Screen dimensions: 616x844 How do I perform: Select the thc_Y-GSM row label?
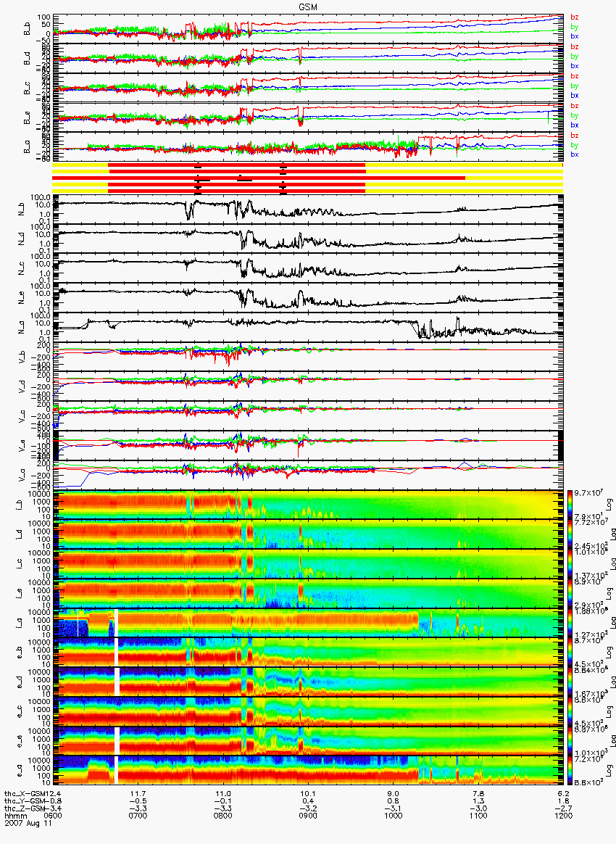(x=24, y=801)
